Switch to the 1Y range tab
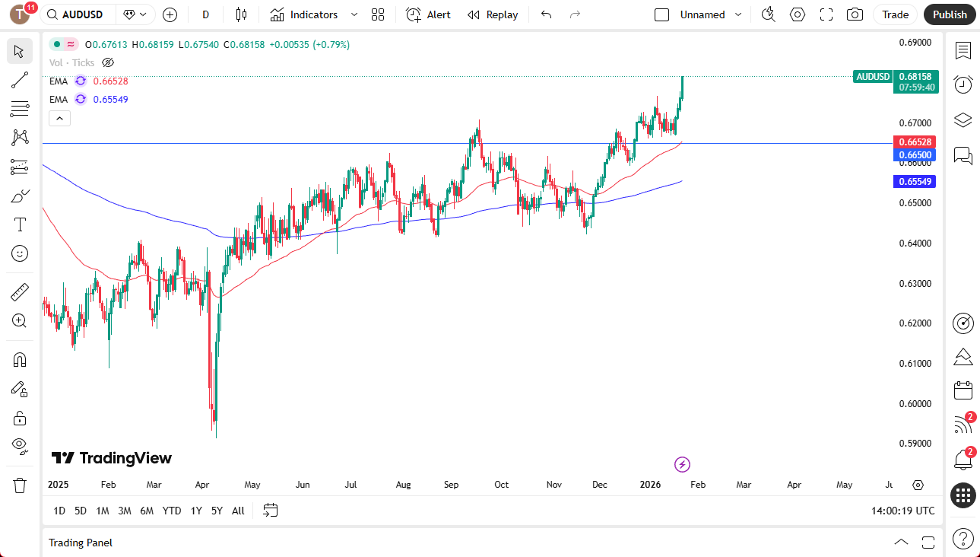Screen dimensions: 980x557 click(x=195, y=511)
